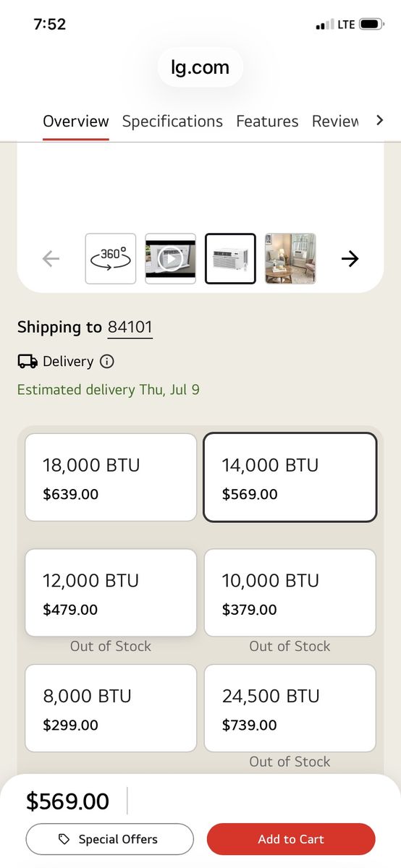Tap the lg.com address bar
Viewport: 401px width, 868px height.
coord(200,67)
